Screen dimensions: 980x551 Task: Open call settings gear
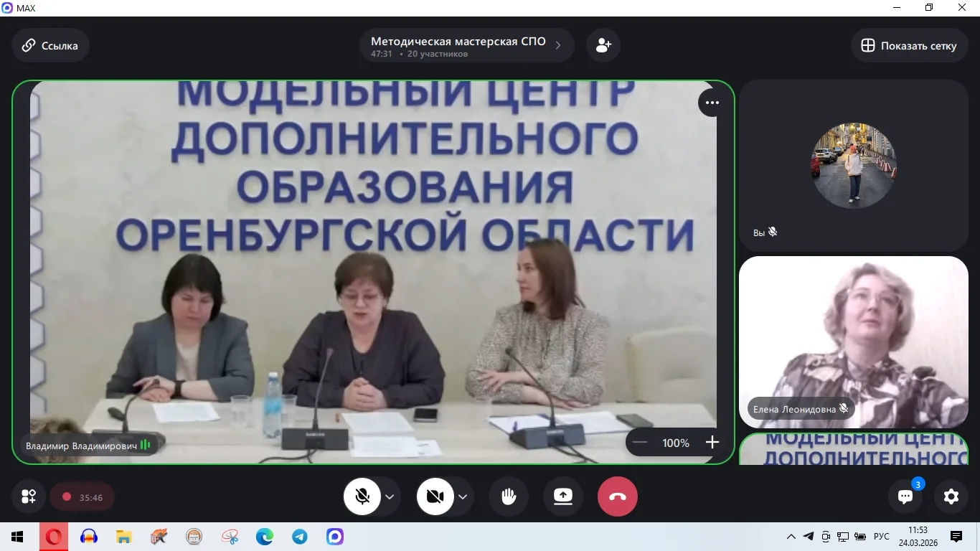point(951,496)
